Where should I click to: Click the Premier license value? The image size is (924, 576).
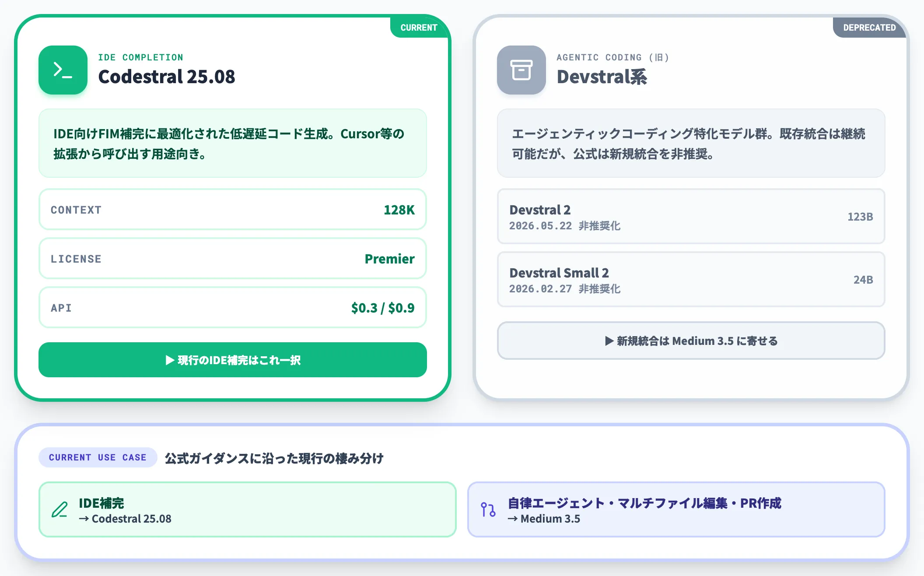[x=389, y=259]
